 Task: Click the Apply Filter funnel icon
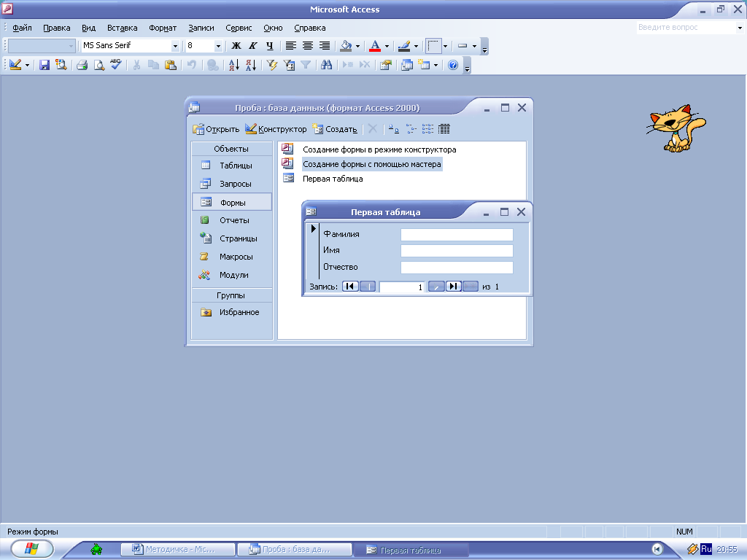(306, 65)
